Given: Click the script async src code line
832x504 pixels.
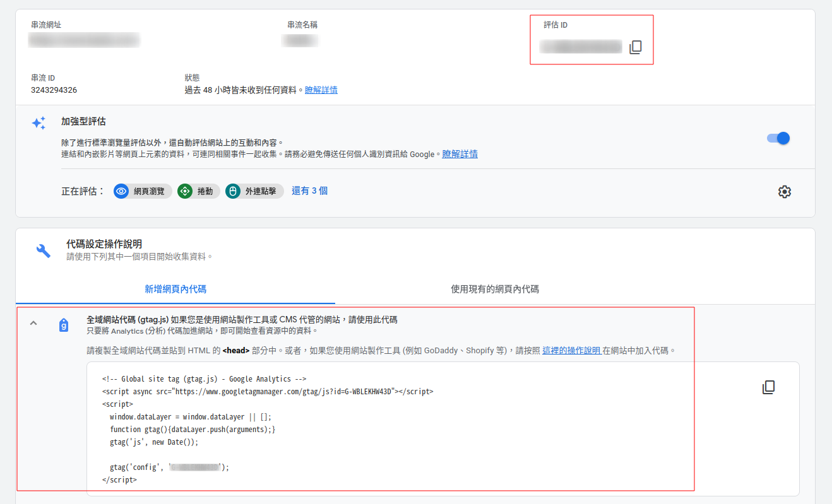Looking at the screenshot, I should click(x=268, y=392).
